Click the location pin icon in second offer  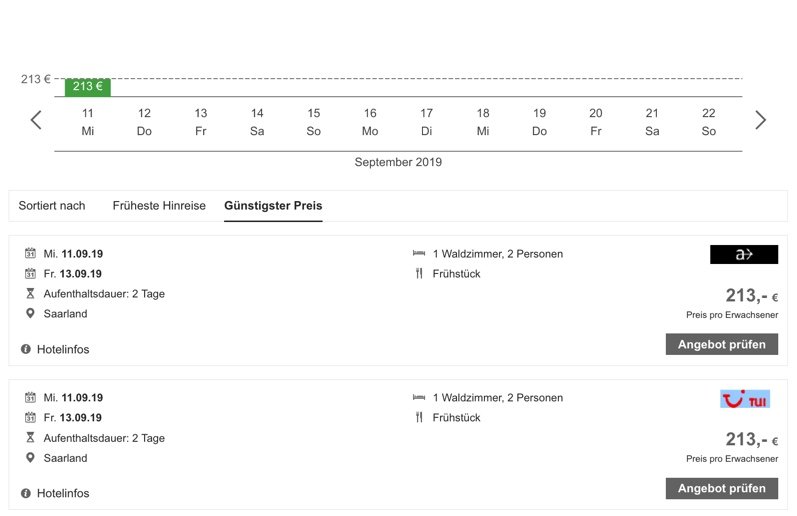coord(30,458)
